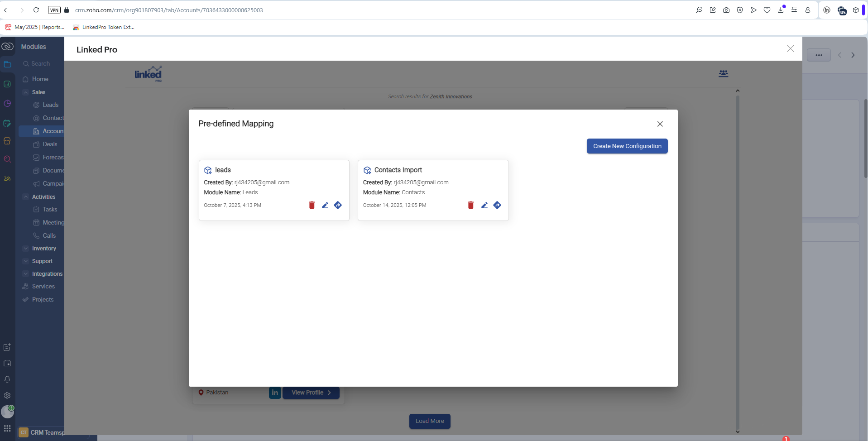Close the Linked Pro panel
Image resolution: width=868 pixels, height=441 pixels.
pos(790,48)
